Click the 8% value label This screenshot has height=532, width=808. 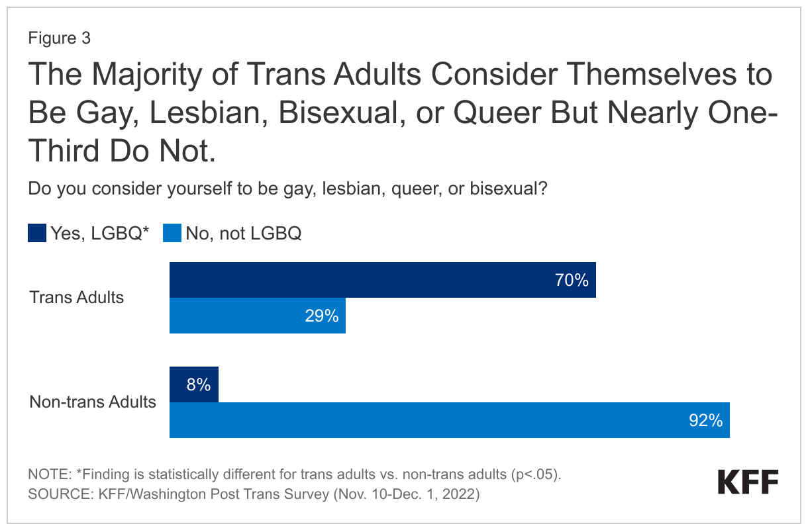(199, 384)
